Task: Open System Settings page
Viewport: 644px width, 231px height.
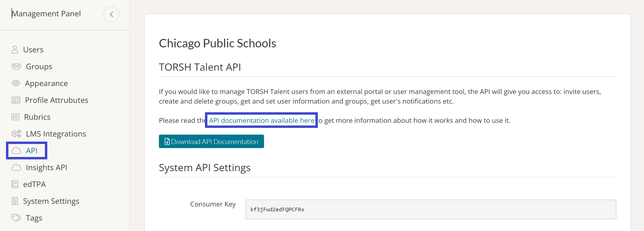Action: point(51,201)
